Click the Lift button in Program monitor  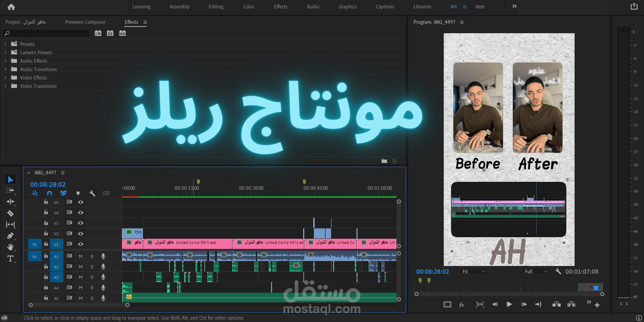pyautogui.click(x=556, y=304)
